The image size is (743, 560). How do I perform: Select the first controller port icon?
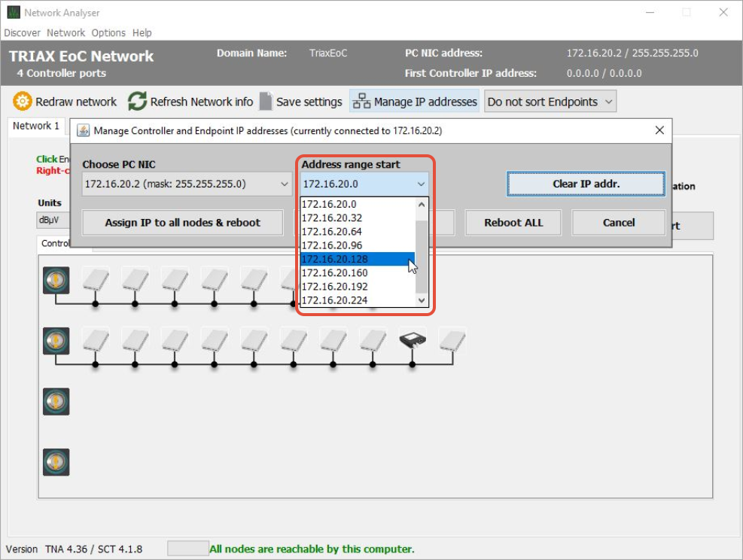tap(56, 280)
